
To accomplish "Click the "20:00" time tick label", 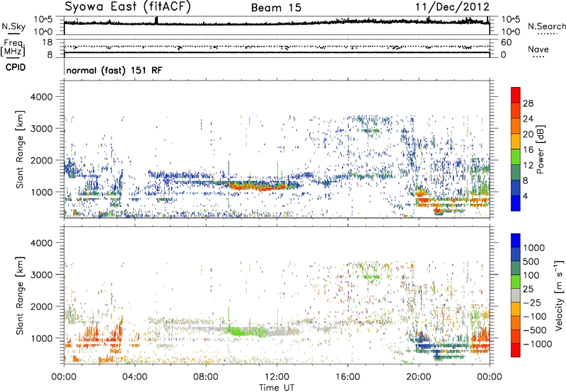I will (x=418, y=377).
